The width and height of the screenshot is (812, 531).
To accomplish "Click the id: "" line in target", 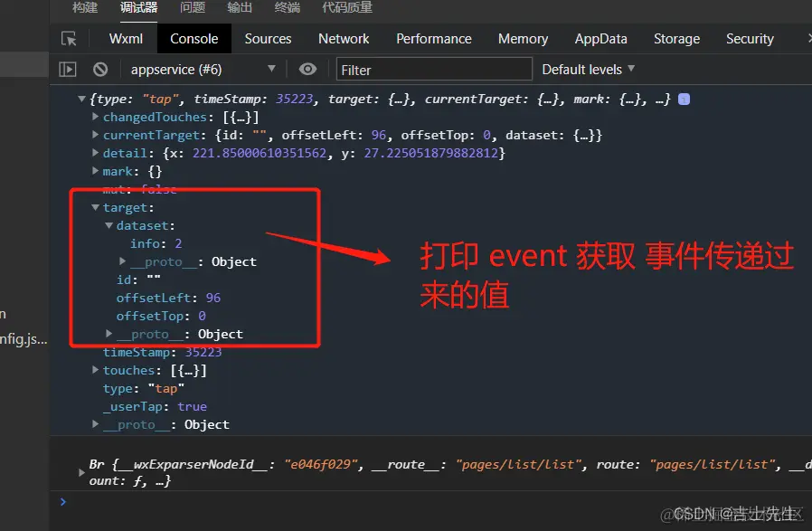I will pyautogui.click(x=138, y=280).
